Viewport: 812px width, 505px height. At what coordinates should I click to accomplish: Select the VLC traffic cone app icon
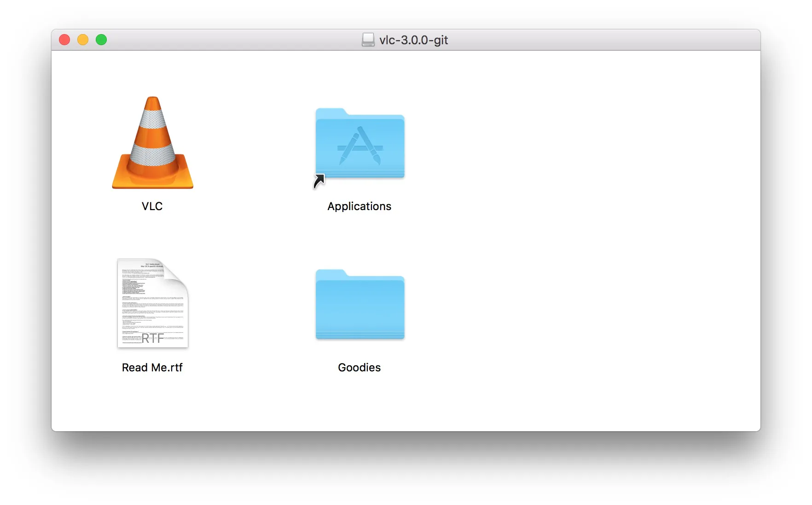[x=152, y=143]
